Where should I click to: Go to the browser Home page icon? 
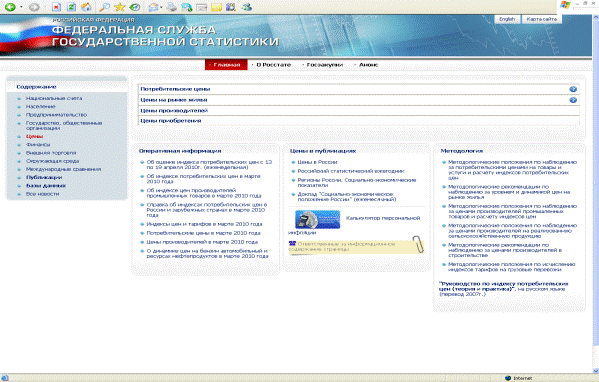point(87,6)
